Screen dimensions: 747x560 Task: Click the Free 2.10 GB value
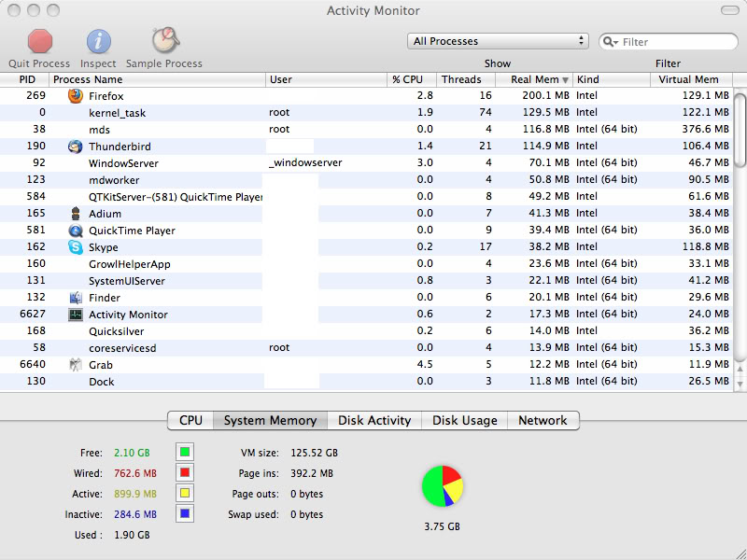coord(132,453)
